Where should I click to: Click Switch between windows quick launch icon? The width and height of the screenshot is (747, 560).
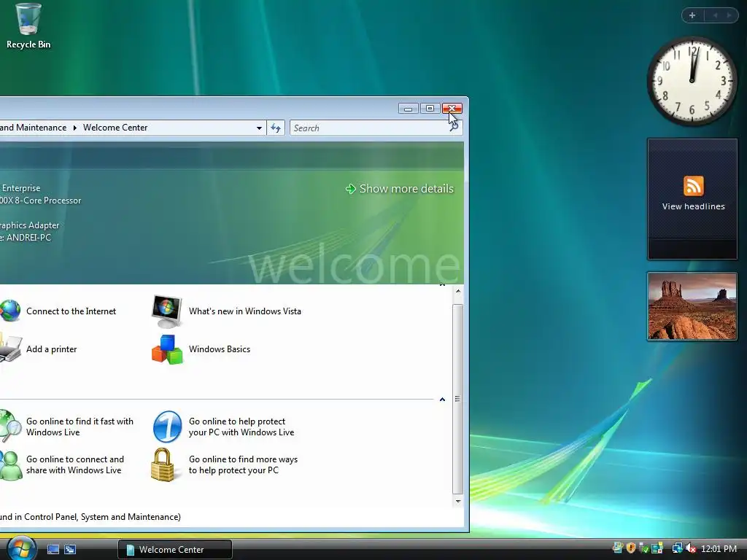pyautogui.click(x=69, y=549)
